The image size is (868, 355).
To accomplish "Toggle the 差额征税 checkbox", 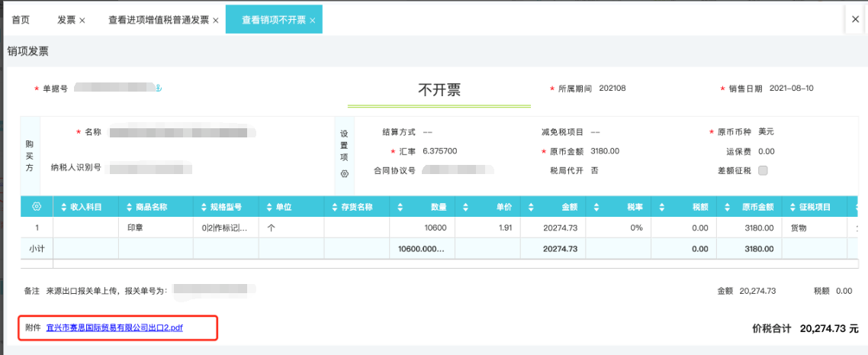I will point(763,170).
